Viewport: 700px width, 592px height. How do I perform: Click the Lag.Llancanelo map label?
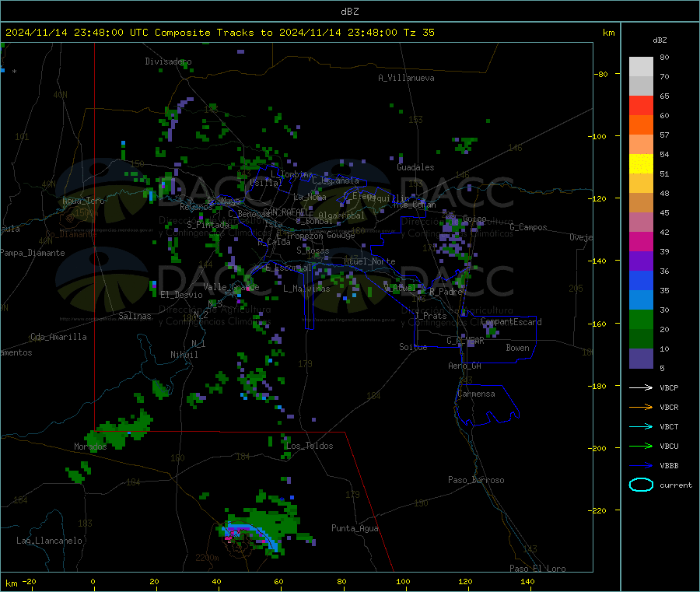[x=49, y=541]
